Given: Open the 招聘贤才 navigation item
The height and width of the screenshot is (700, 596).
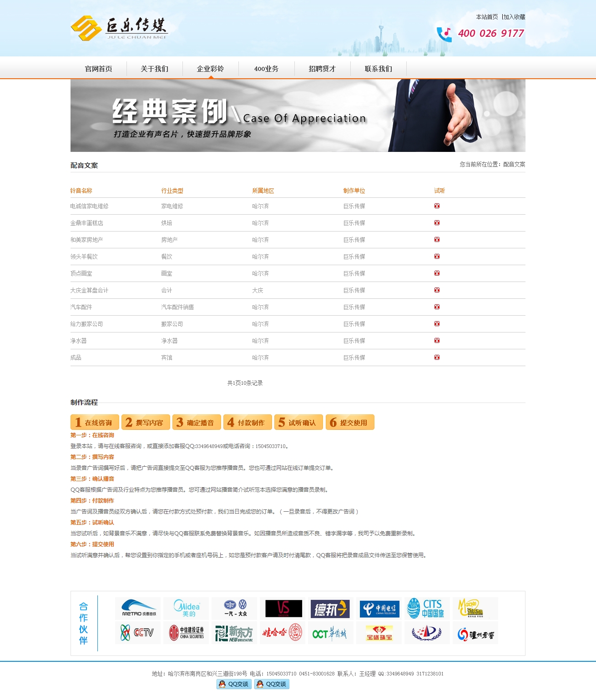Looking at the screenshot, I should point(322,69).
